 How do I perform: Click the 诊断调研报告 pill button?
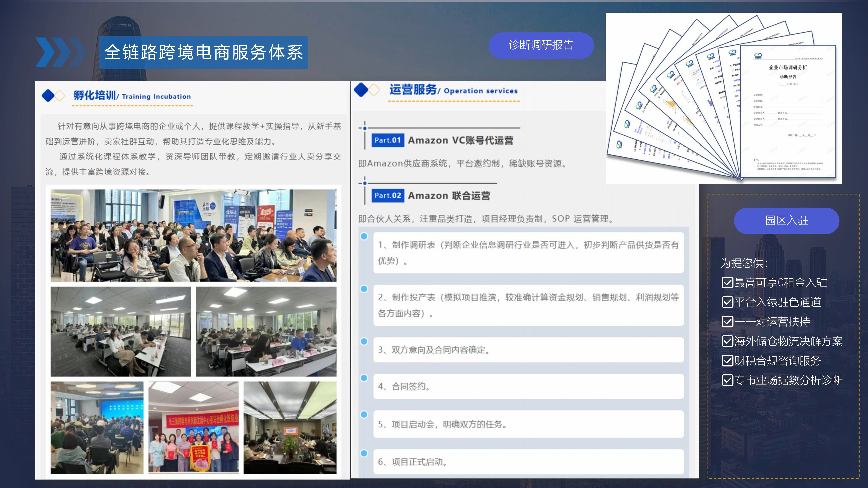(x=541, y=46)
